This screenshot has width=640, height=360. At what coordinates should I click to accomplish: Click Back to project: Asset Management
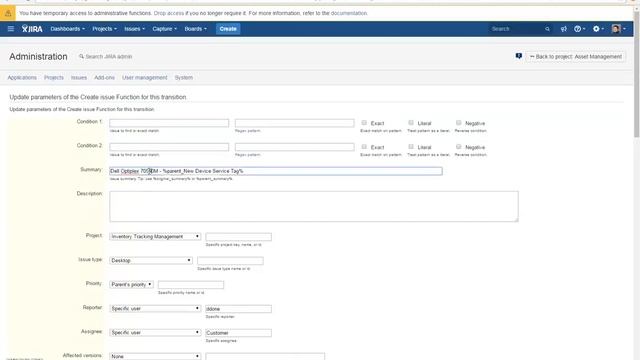576,56
